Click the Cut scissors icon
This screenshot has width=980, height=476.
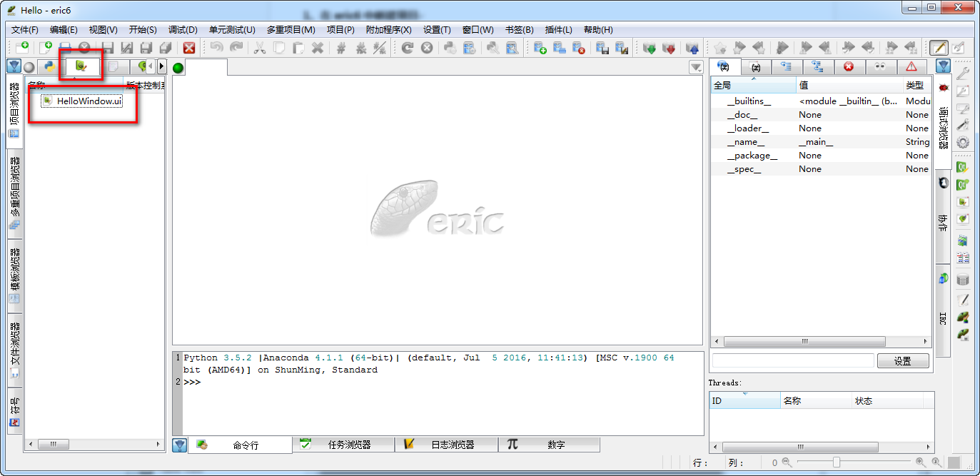tap(260, 48)
